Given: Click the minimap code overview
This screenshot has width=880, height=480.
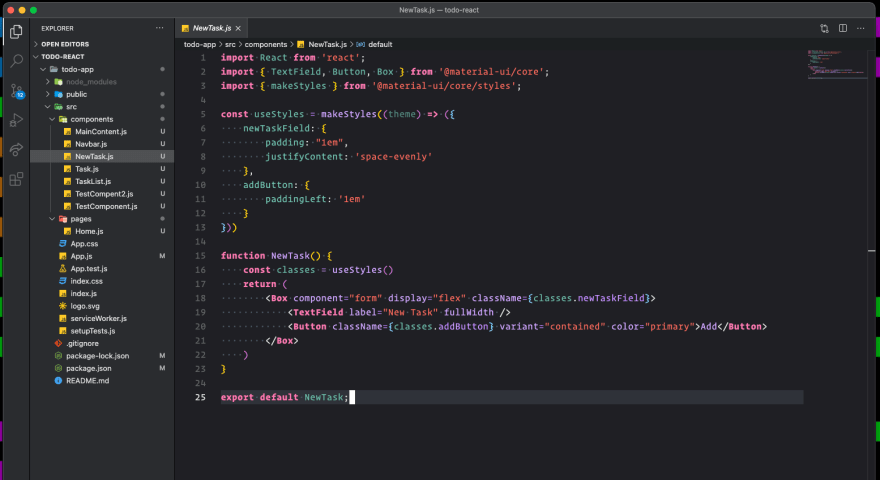Looking at the screenshot, I should tap(837, 65).
